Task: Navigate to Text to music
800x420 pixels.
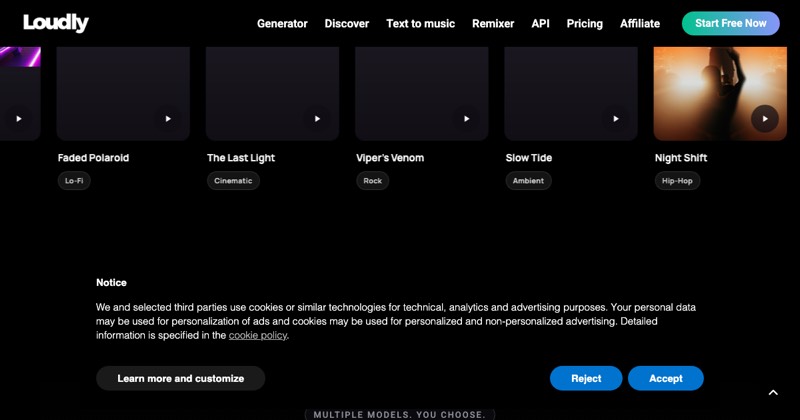Action: [420, 23]
